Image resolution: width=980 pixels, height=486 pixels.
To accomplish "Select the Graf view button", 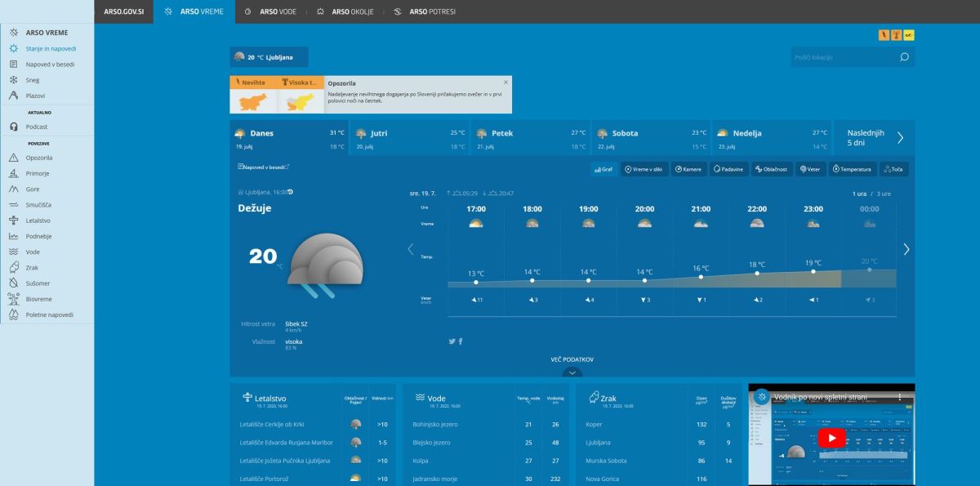I will (603, 169).
